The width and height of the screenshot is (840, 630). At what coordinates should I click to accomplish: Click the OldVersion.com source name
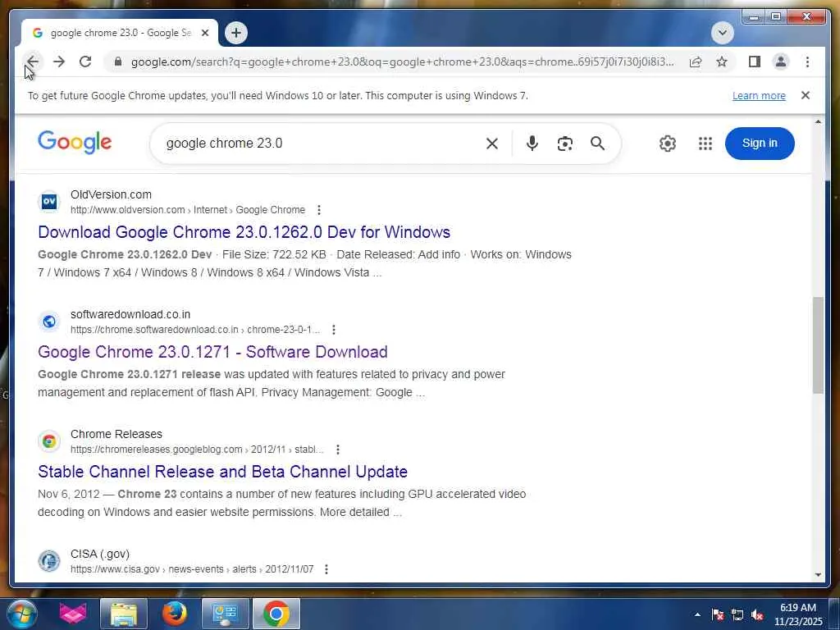point(111,194)
